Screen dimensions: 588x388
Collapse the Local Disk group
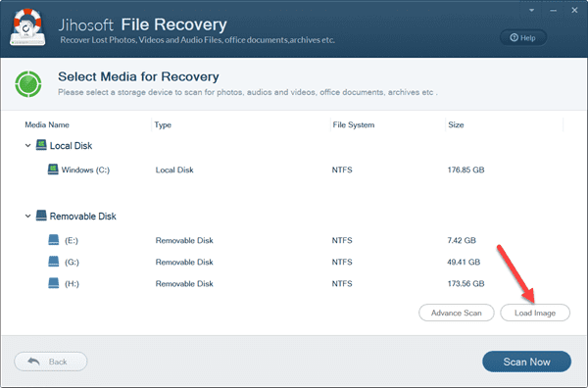click(27, 145)
